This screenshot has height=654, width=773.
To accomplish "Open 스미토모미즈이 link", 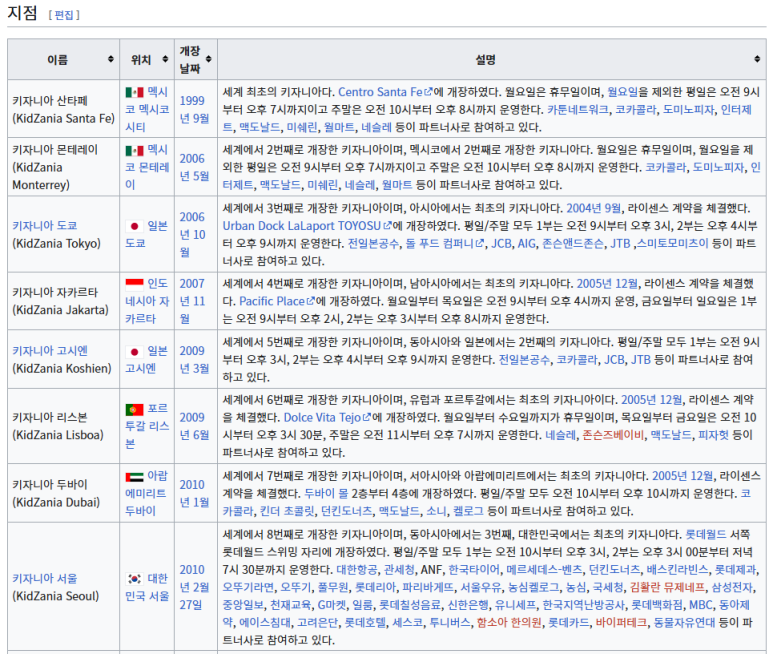I will click(672, 243).
